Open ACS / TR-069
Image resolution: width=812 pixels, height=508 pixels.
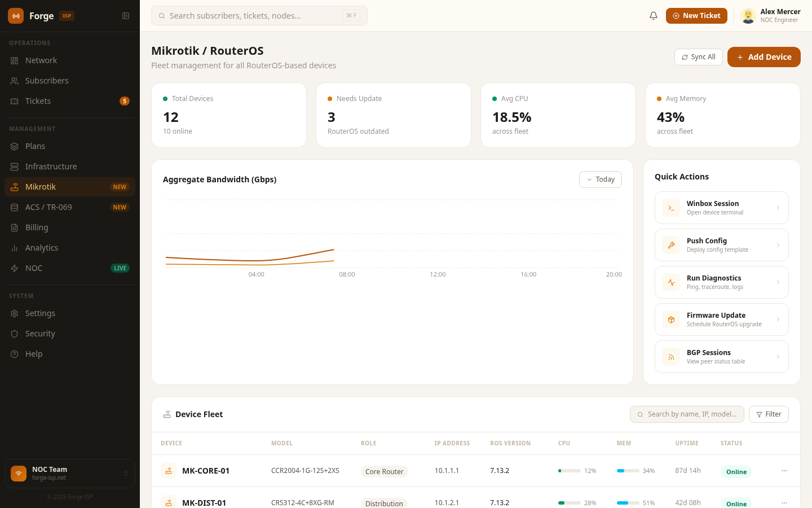point(70,207)
